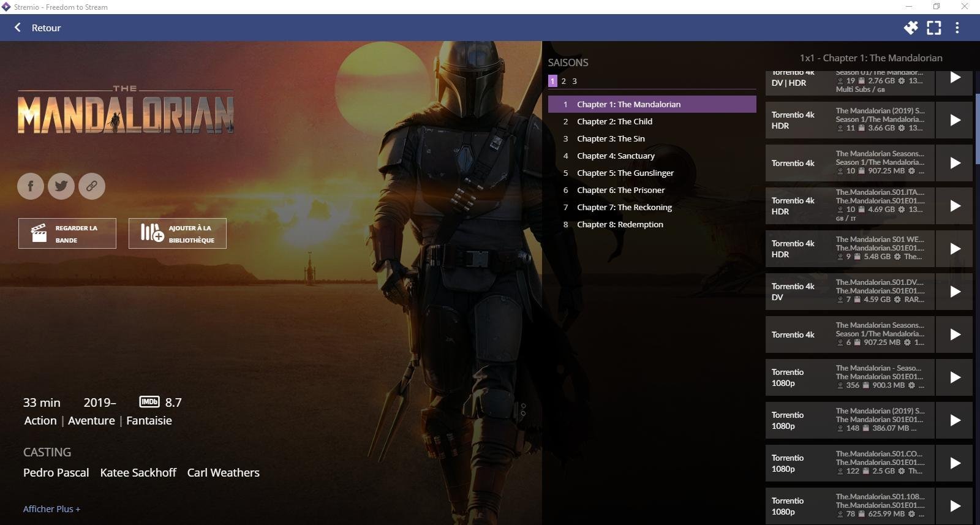Image resolution: width=980 pixels, height=525 pixels.
Task: Play Torrentio 4k stream with 10 seeders
Action: click(955, 163)
